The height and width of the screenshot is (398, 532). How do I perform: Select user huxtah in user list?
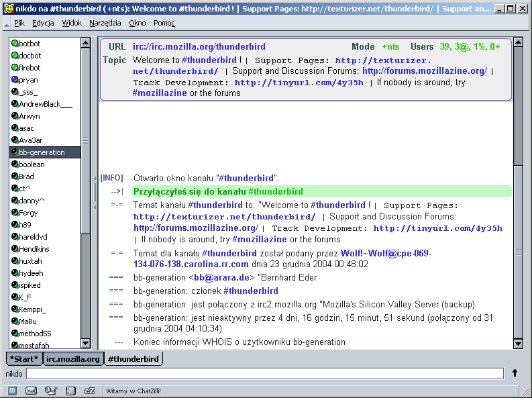(x=45, y=261)
